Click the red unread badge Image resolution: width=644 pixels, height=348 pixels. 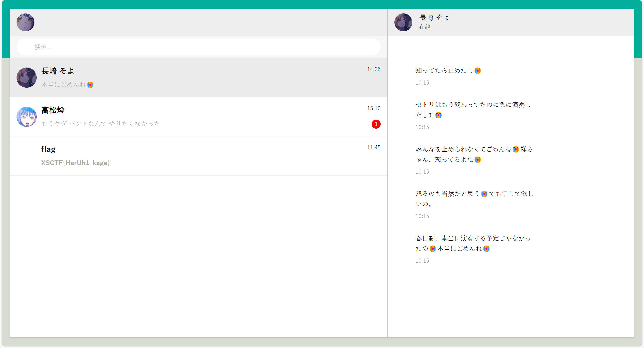click(376, 124)
